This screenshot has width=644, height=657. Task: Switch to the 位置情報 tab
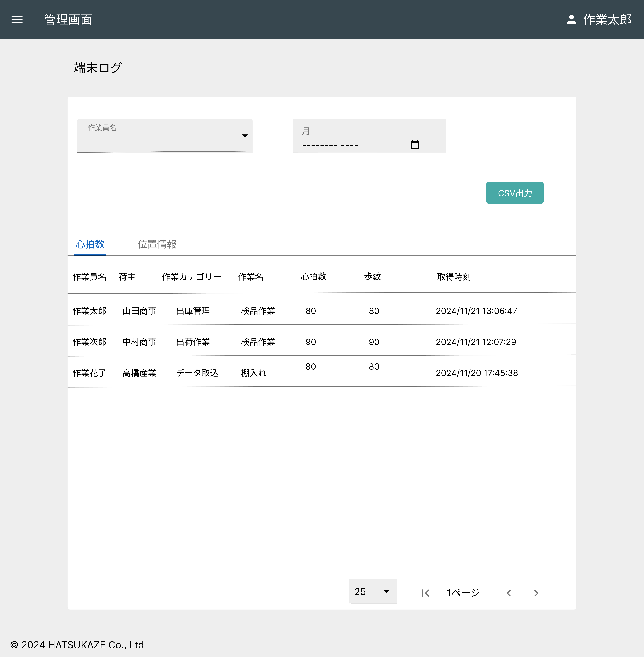pyautogui.click(x=157, y=244)
